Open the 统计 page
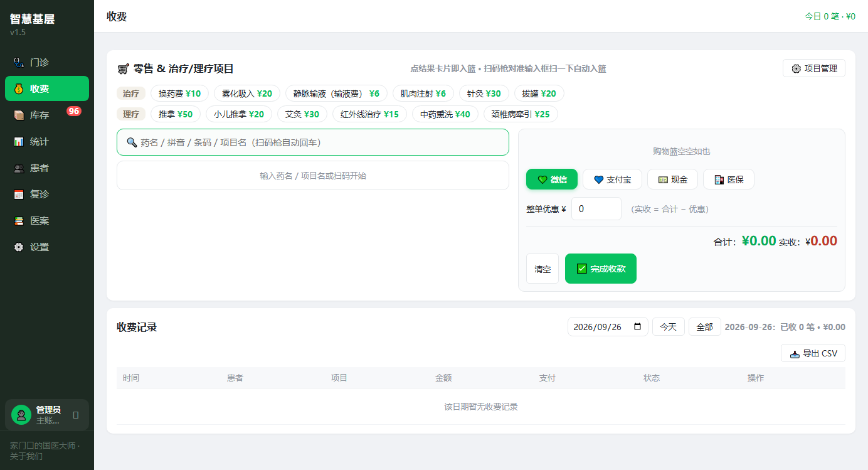The height and width of the screenshot is (470, 868). pyautogui.click(x=47, y=141)
